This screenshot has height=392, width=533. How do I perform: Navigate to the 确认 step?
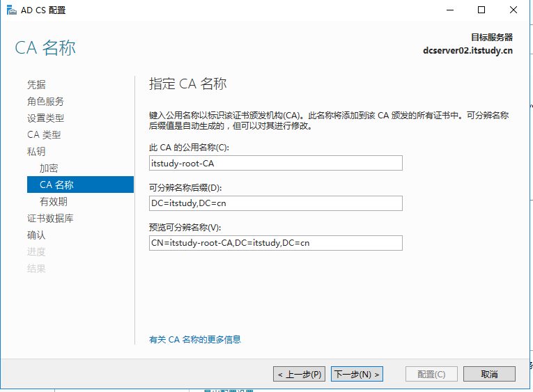pos(36,235)
